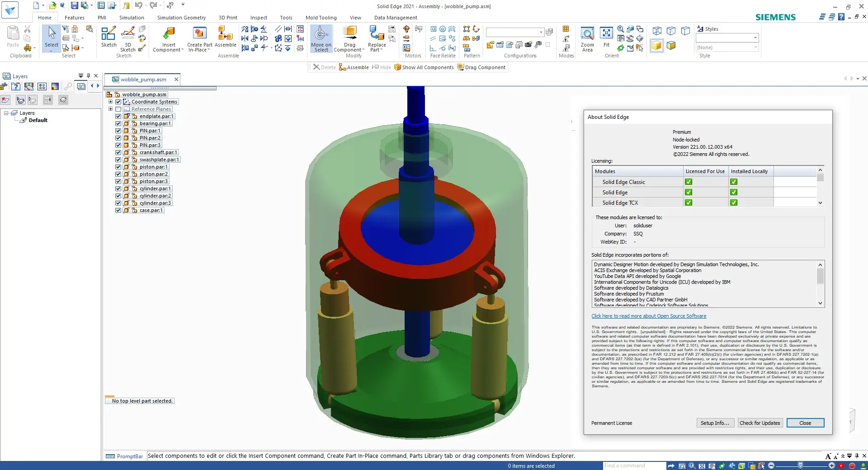
Task: Click Show All Components in command bar
Action: click(424, 67)
